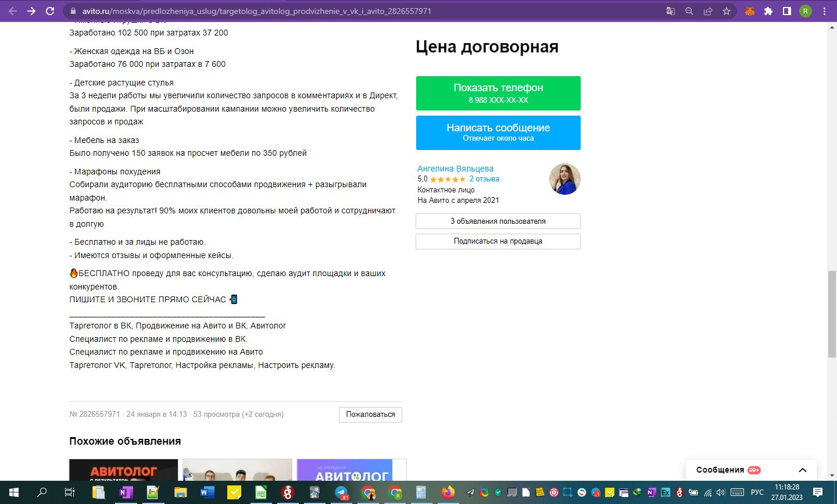View 3 объявления пользователя
Screen dimensions: 837x504
[498, 221]
